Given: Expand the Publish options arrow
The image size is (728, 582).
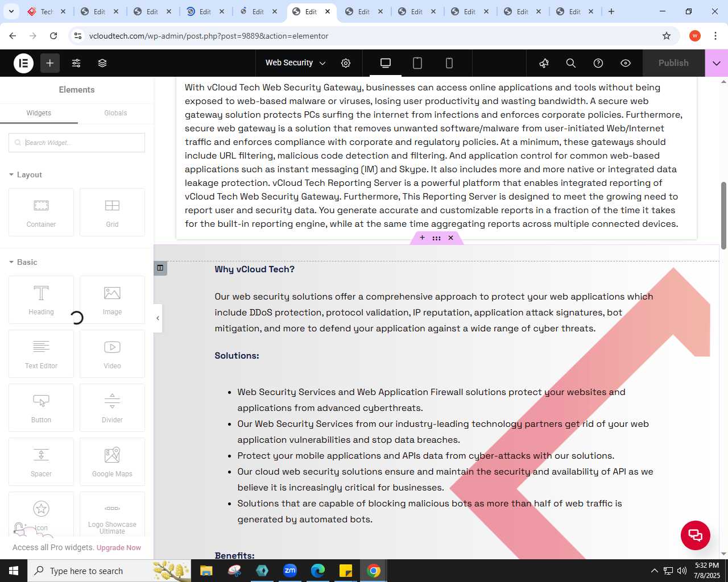Looking at the screenshot, I should [x=717, y=63].
